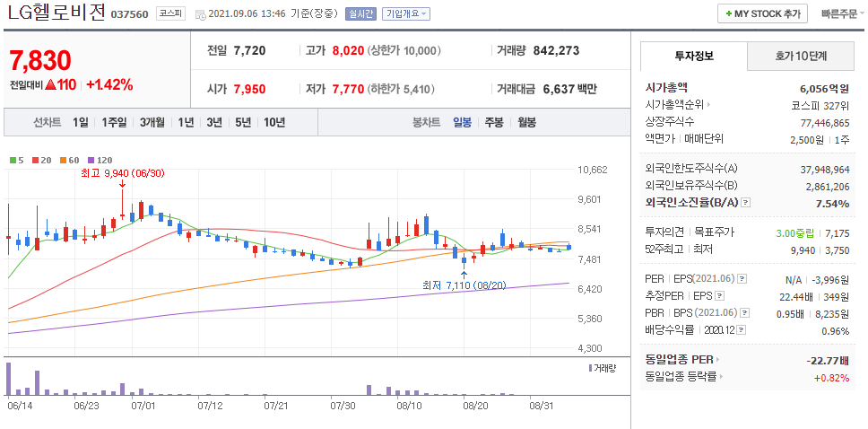Screen dimensions: 868x429
Task: Click the 전일 value 7,720
Action: click(x=249, y=51)
